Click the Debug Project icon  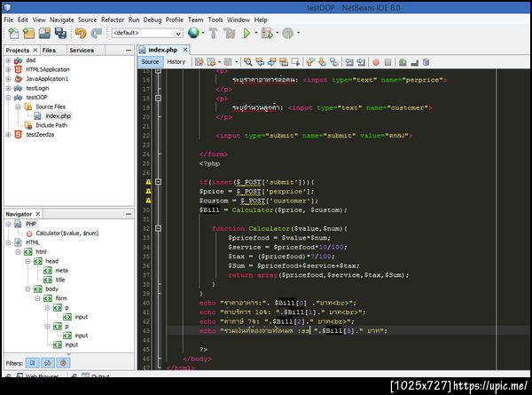(x=268, y=33)
